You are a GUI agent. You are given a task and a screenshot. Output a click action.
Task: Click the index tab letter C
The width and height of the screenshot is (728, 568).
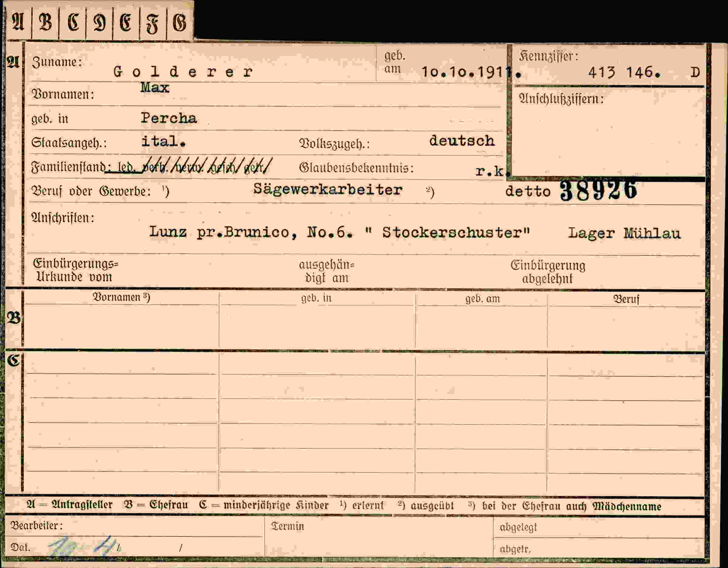(73, 23)
